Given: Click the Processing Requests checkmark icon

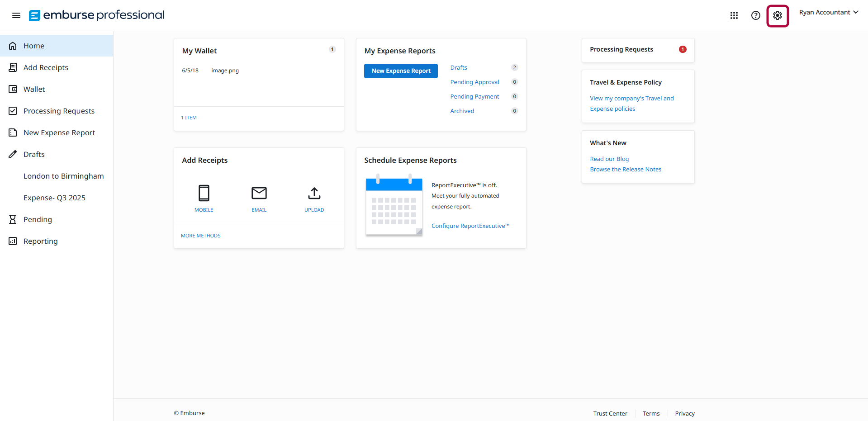Looking at the screenshot, I should point(13,110).
